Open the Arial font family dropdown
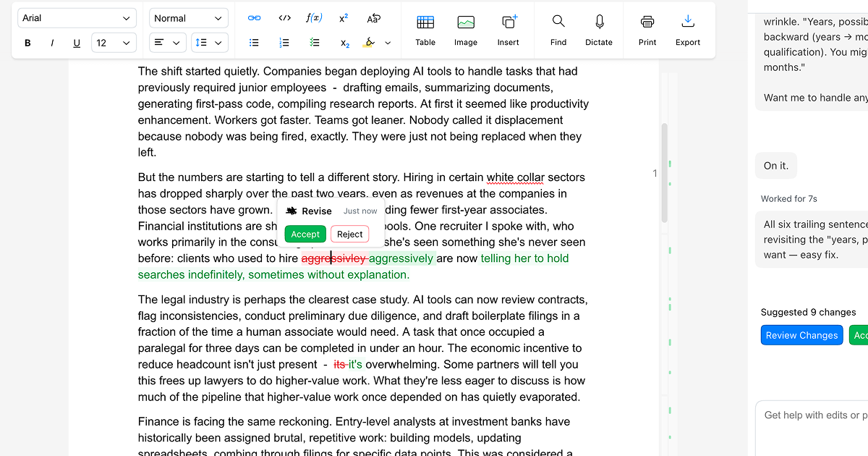Viewport: 868px width, 456px height. (x=77, y=18)
